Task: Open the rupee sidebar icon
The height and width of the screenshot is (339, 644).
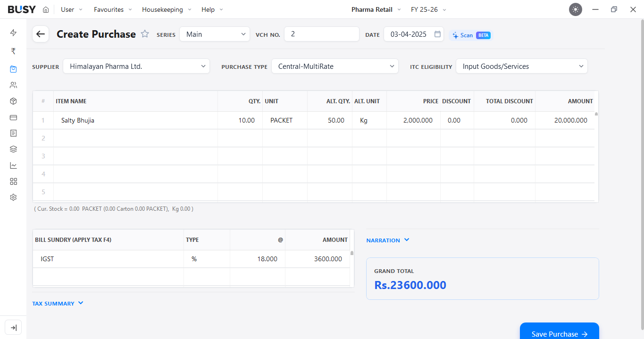Action: tap(13, 51)
